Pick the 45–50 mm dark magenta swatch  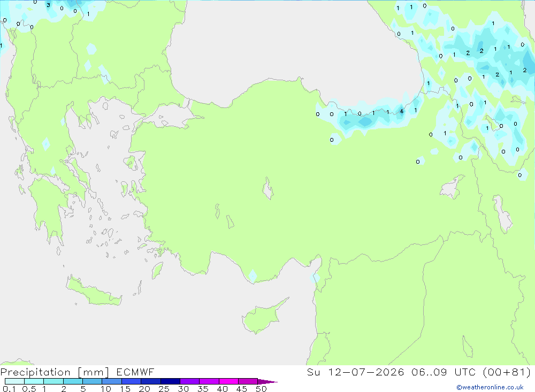248,381
